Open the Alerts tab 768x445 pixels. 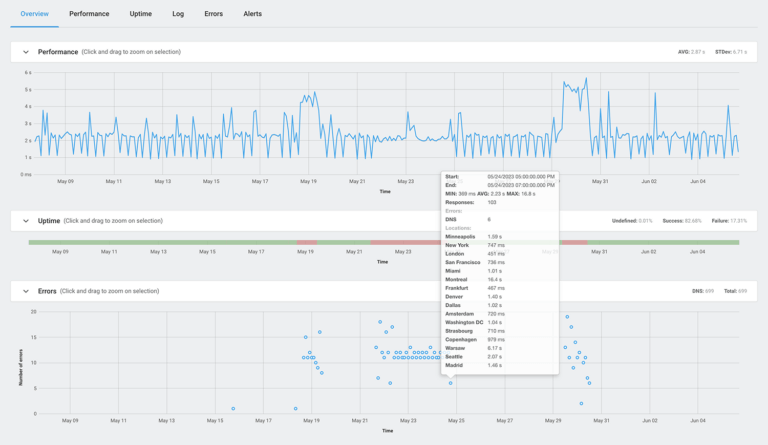[253, 14]
